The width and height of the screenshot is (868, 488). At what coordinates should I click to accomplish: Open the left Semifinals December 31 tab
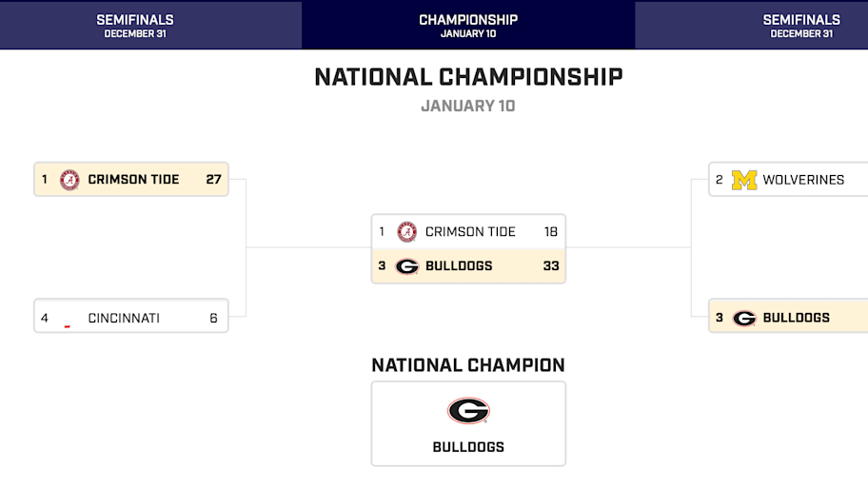135,25
